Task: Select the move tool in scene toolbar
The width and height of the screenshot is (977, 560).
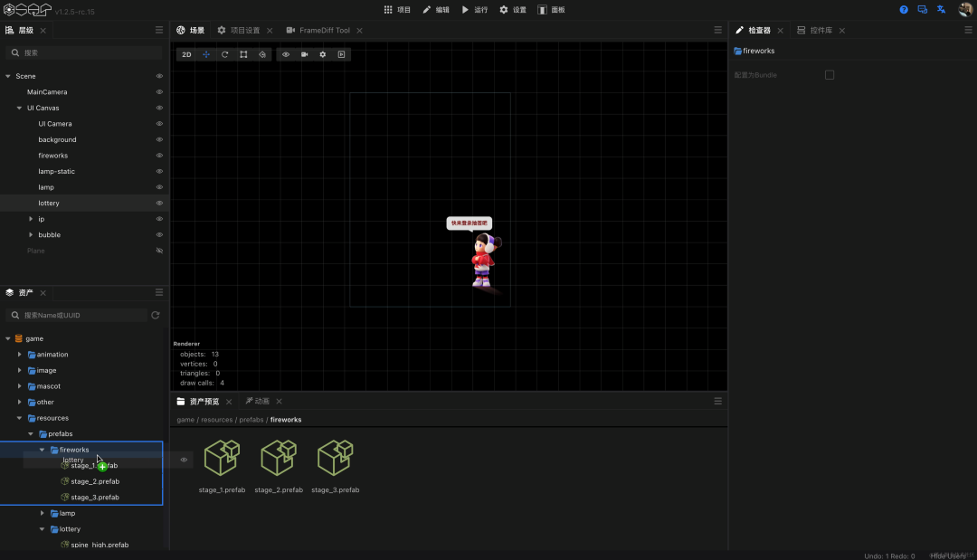Action: (x=206, y=55)
